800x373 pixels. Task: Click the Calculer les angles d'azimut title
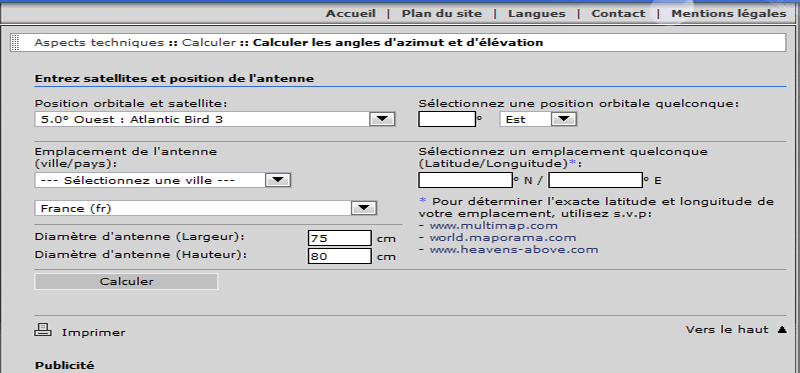click(x=398, y=43)
